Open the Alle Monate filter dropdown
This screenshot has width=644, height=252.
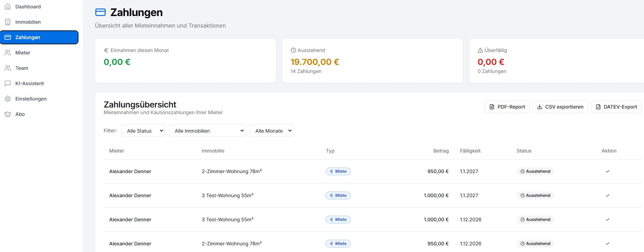(x=271, y=131)
